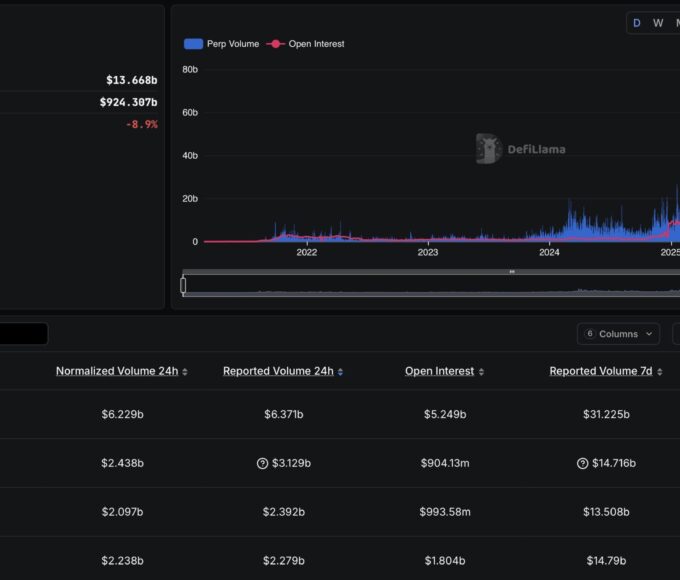Viewport: 680px width, 580px height.
Task: Click sort arrows next to Open Interest
Action: coord(481,372)
